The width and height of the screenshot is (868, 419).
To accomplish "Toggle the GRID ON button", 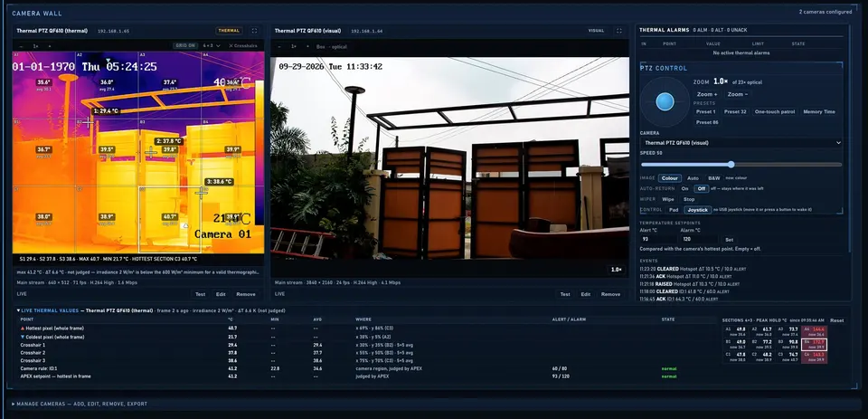I will point(184,46).
